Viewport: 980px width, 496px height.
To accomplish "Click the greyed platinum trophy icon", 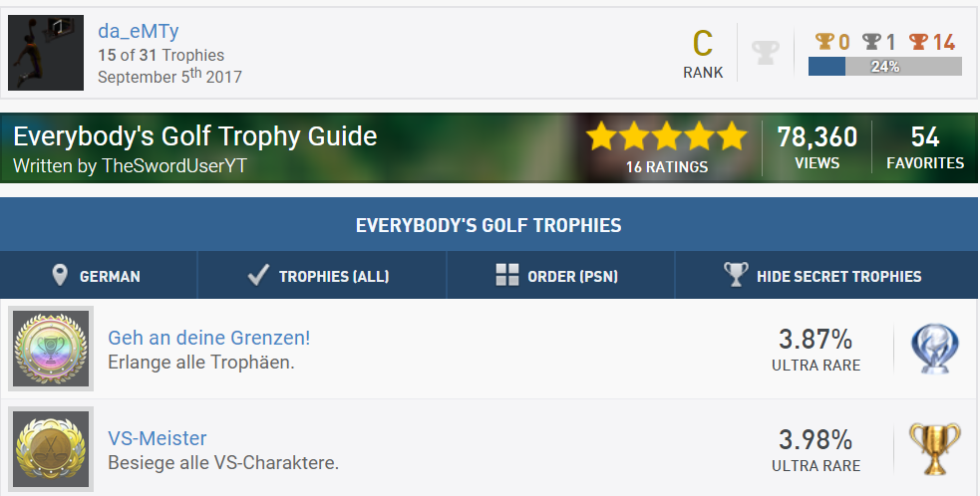I will pyautogui.click(x=765, y=52).
